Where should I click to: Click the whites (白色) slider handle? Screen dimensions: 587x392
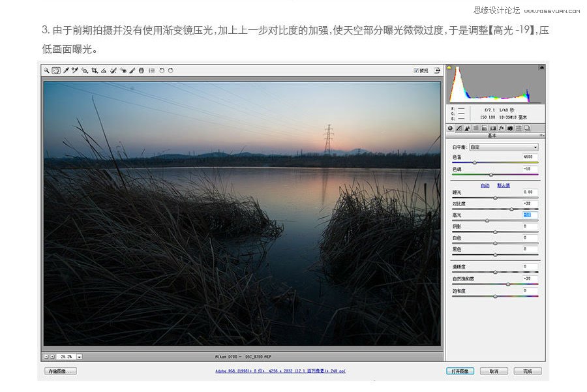pyautogui.click(x=495, y=243)
